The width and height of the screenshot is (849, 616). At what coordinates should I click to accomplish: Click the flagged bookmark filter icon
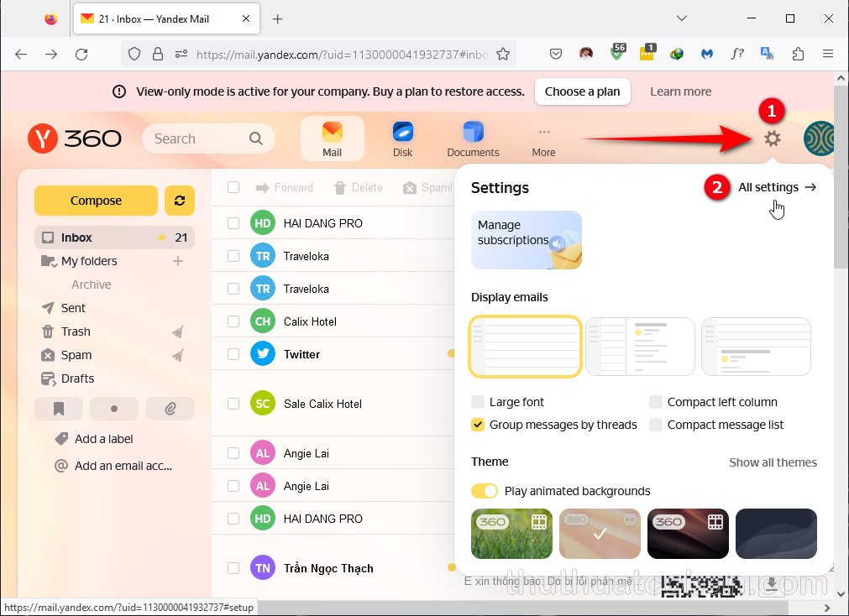click(x=59, y=409)
